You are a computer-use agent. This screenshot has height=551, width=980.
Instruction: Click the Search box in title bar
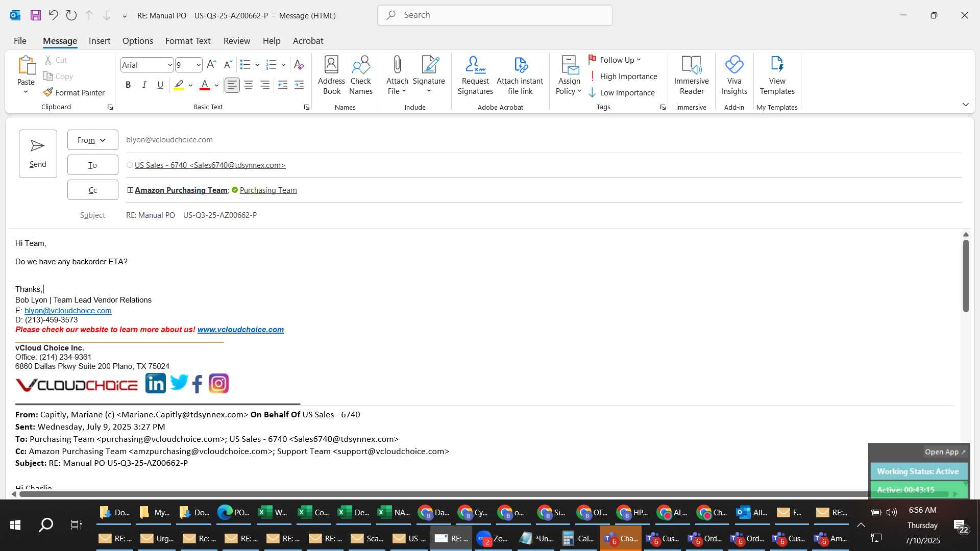[495, 15]
